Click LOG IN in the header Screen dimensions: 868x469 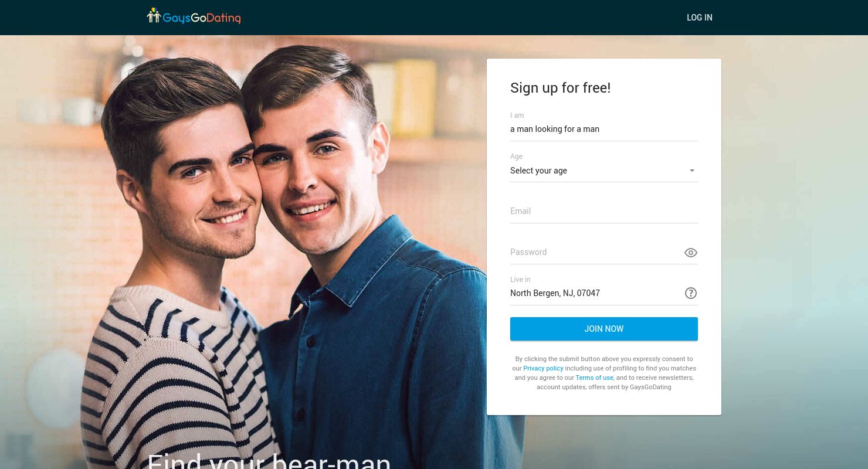[x=700, y=18]
